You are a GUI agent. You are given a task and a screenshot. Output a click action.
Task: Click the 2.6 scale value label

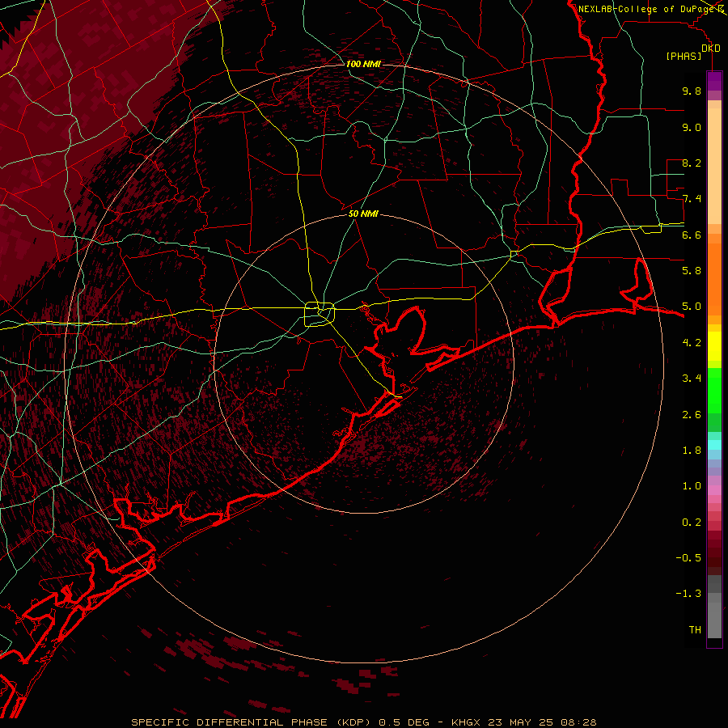tap(692, 415)
